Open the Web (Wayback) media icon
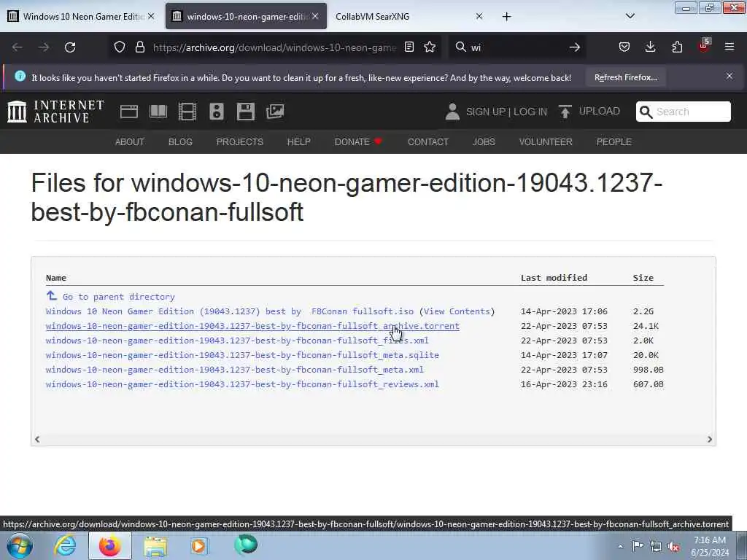Viewport: 747px width, 560px height. (129, 112)
